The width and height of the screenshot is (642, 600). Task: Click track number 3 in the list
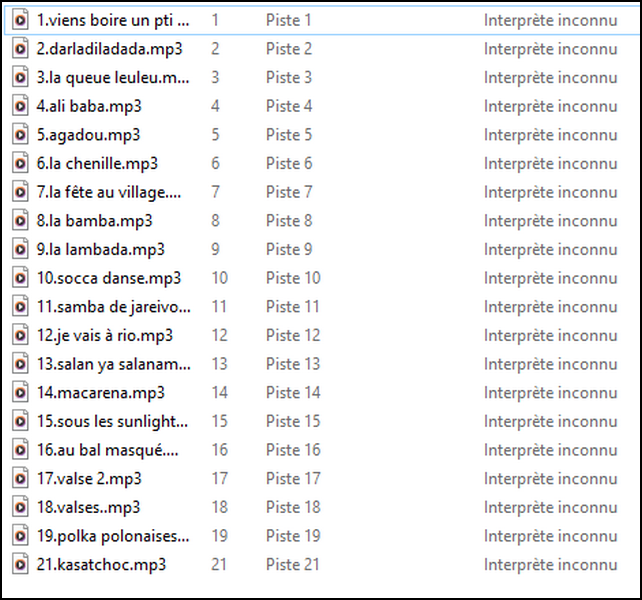(x=215, y=77)
